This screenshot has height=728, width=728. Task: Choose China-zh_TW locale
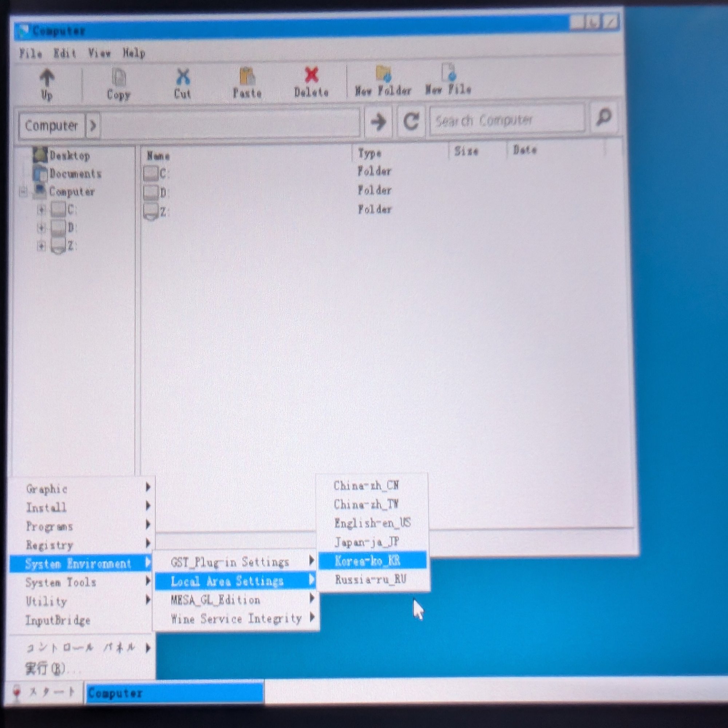click(x=372, y=504)
